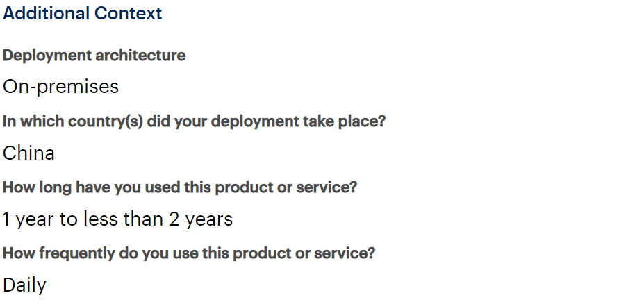Select the China answer text
The height and width of the screenshot is (302, 644).
pos(28,153)
